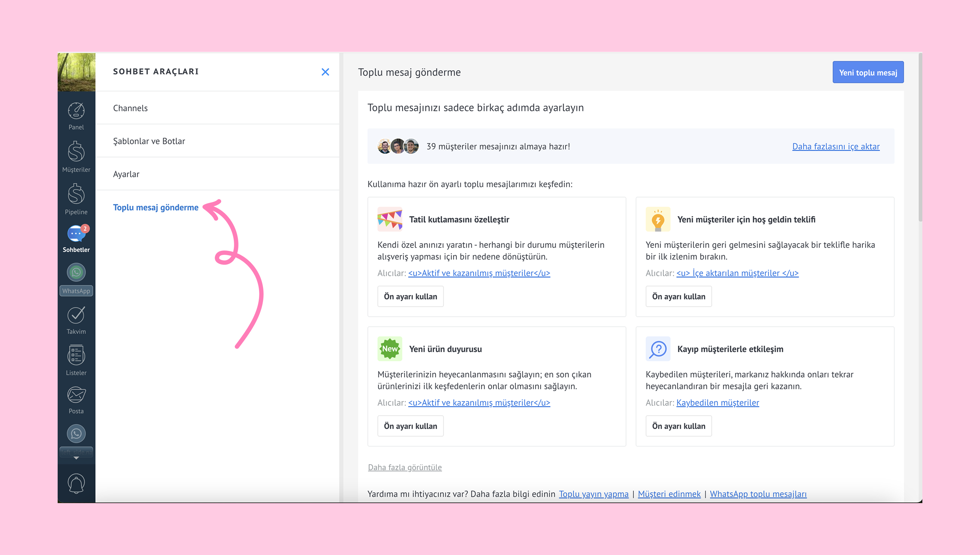This screenshot has width=980, height=555.
Task: Open recipients link in Yeni ürün duyurusu card
Action: (x=479, y=403)
